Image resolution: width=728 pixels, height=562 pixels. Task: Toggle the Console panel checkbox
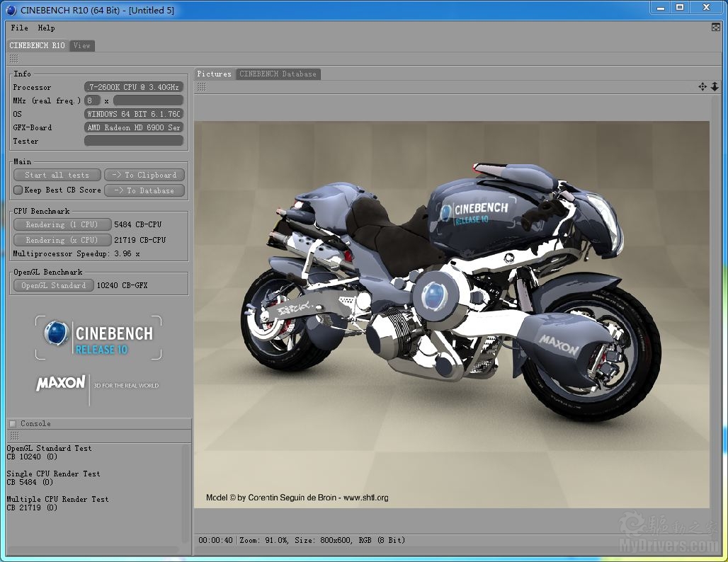[13, 423]
